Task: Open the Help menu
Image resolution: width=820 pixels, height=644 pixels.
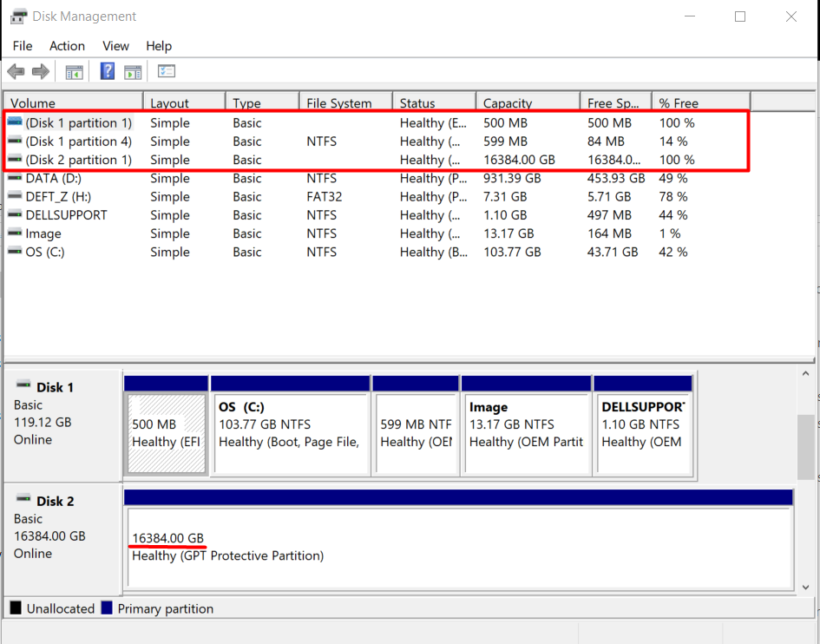Action: click(x=159, y=46)
